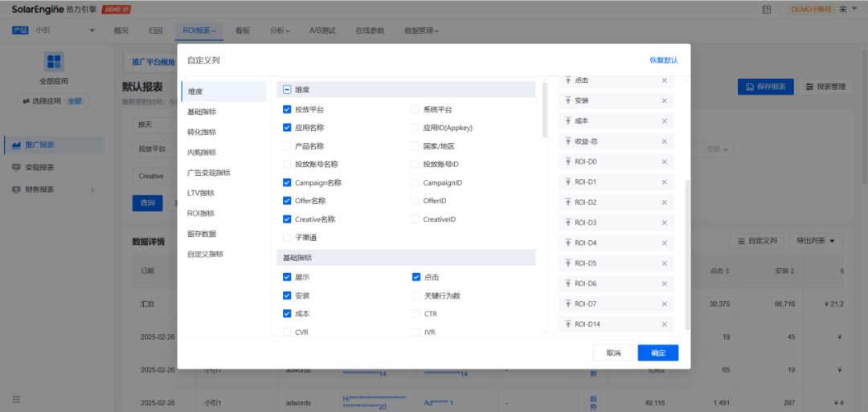Open the 按天 granularity dropdown
The image size is (868, 412).
click(x=155, y=124)
